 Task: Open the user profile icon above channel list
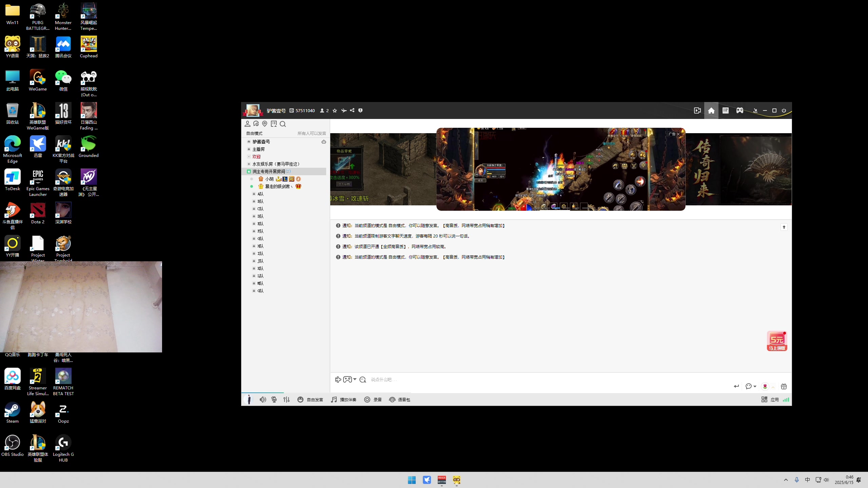point(248,124)
